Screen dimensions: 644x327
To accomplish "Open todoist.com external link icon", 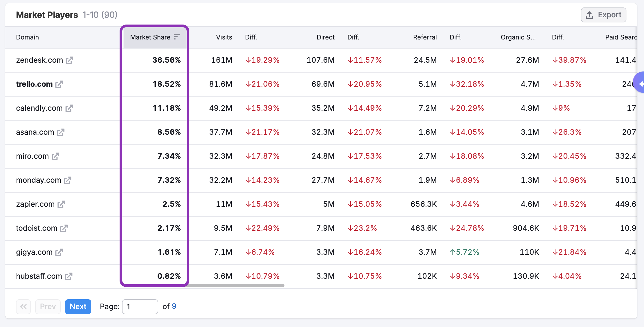I will [x=64, y=228].
